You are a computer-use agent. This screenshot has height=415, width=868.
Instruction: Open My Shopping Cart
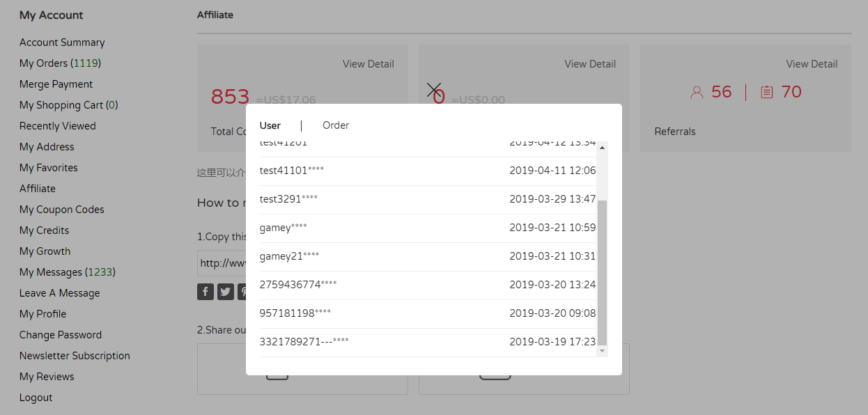coord(68,105)
